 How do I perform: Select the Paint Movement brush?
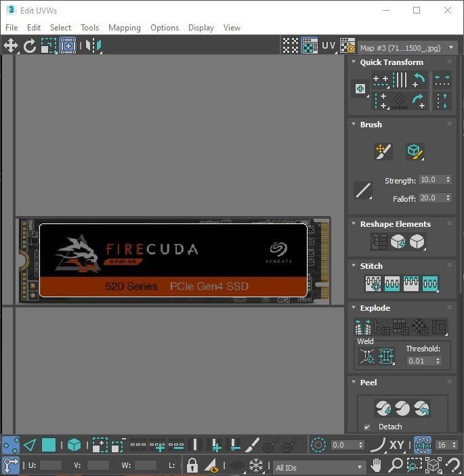pos(383,151)
